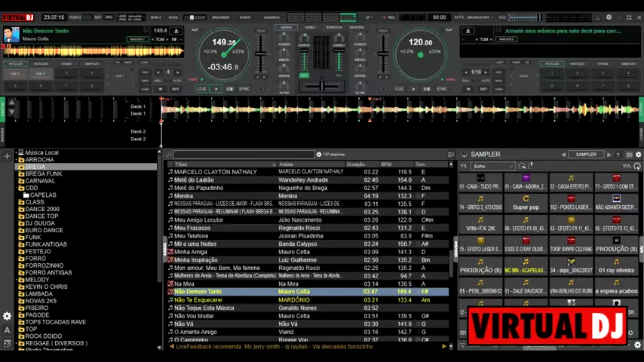Screen dimensions: 644x362
Task: Open the browser list options menu icon
Action: tap(450, 155)
